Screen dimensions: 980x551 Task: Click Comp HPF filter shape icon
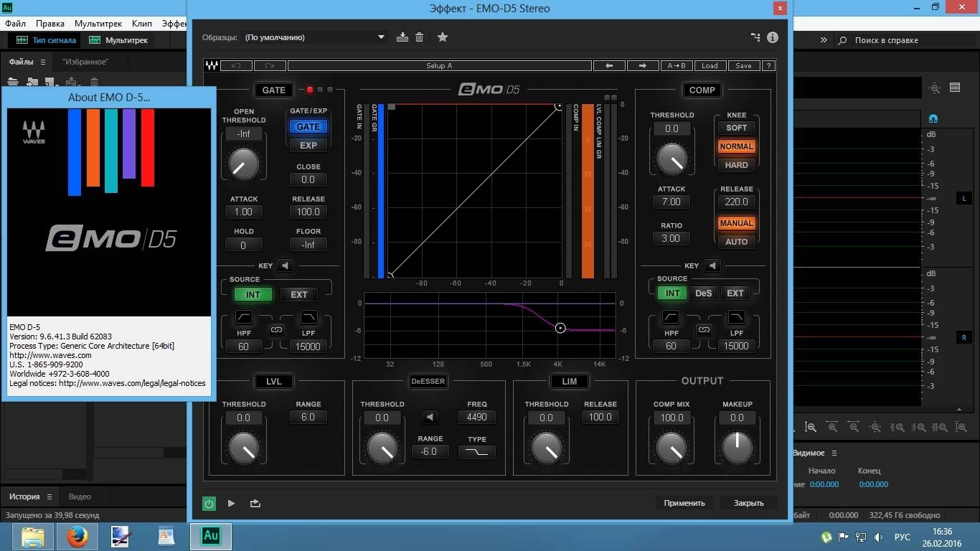tap(671, 316)
